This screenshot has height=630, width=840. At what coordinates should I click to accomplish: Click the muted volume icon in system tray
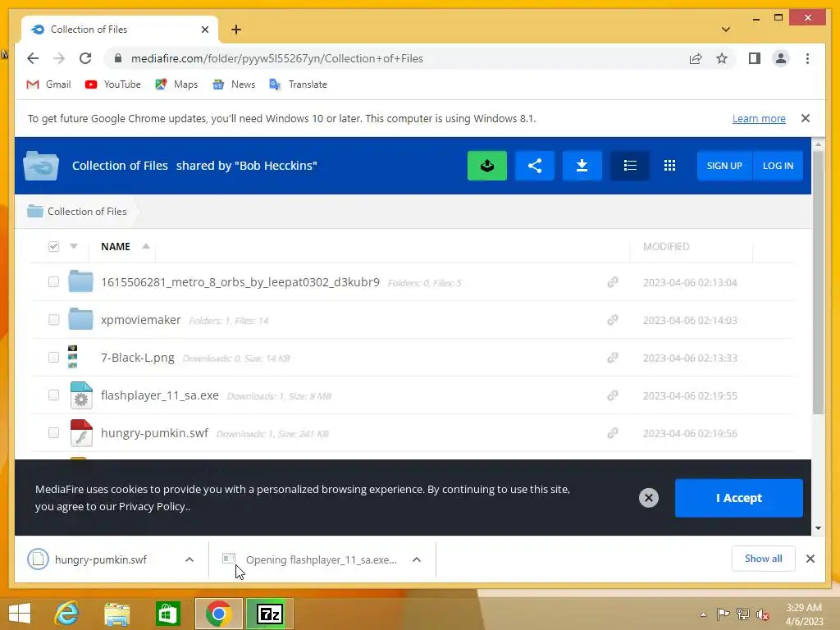(x=763, y=614)
